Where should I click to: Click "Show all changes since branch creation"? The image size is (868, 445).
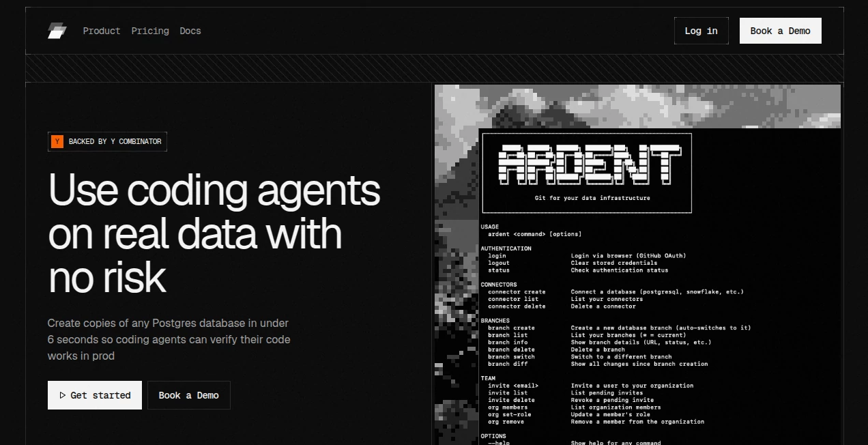[x=639, y=364]
